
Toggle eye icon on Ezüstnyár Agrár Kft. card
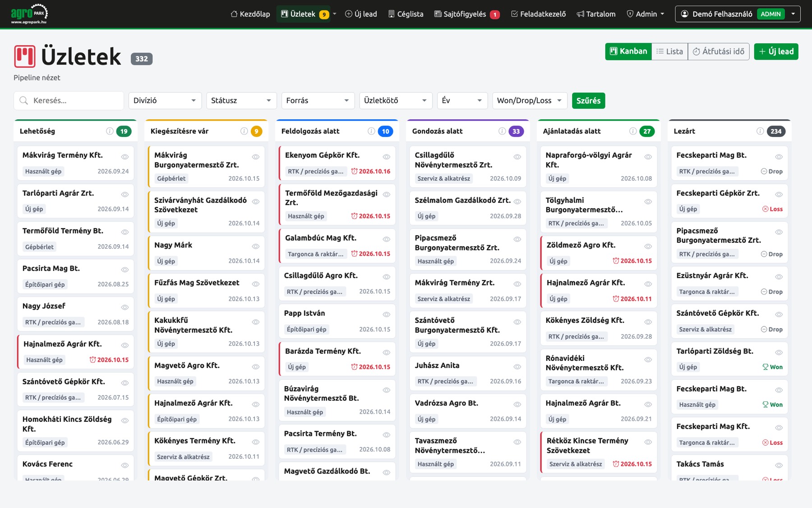(779, 277)
